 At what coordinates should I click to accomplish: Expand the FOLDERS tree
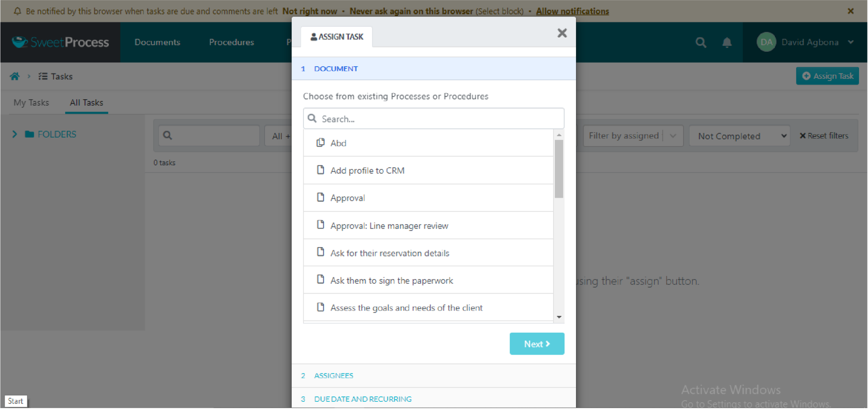[x=15, y=134]
